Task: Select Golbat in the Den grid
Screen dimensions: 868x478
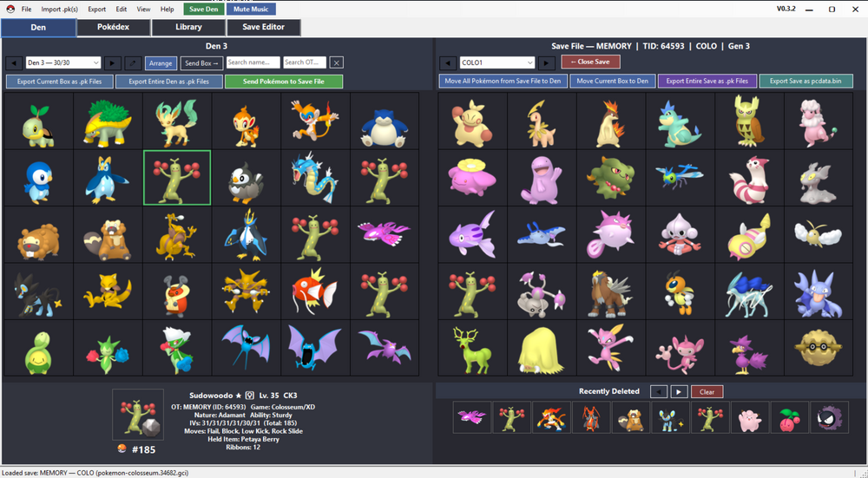Action: pyautogui.click(x=316, y=348)
